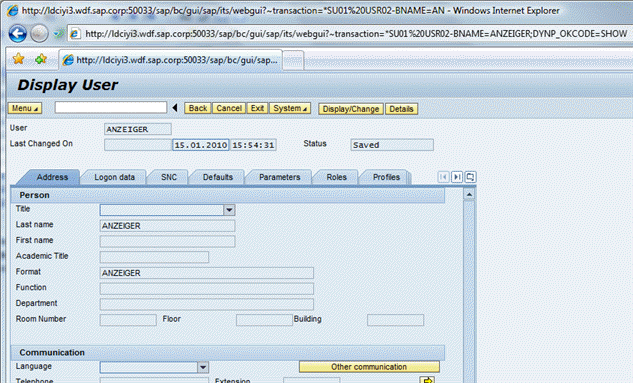Image resolution: width=633 pixels, height=383 pixels.
Task: Switch to the SNC tab
Action: [x=169, y=177]
